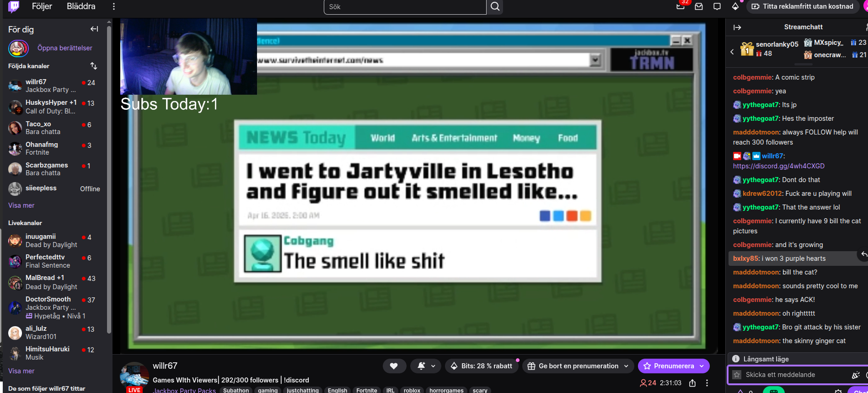Viewport: 868px width, 393px height.
Task: Open stream options three-dot menu
Action: (x=707, y=383)
